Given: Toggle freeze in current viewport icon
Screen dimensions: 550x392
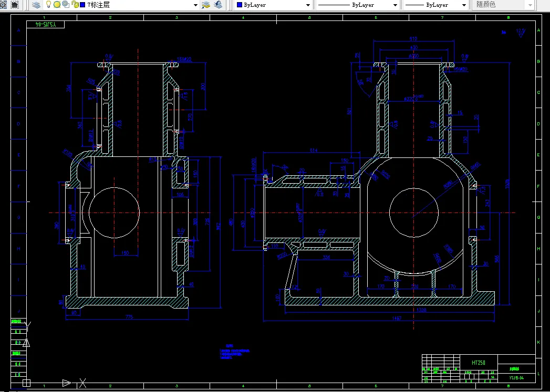Looking at the screenshot, I should point(66,5).
